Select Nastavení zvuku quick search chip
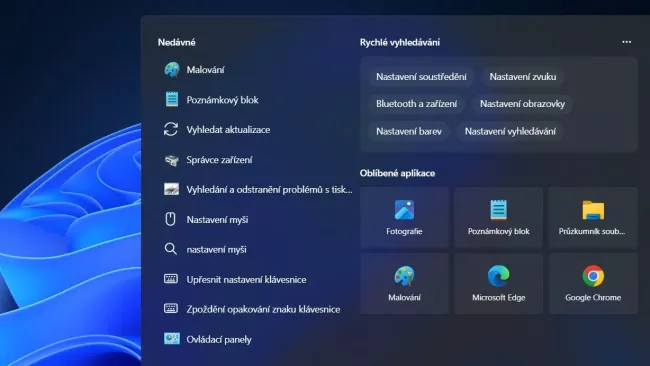Screen dimensions: 650x366 [523, 77]
